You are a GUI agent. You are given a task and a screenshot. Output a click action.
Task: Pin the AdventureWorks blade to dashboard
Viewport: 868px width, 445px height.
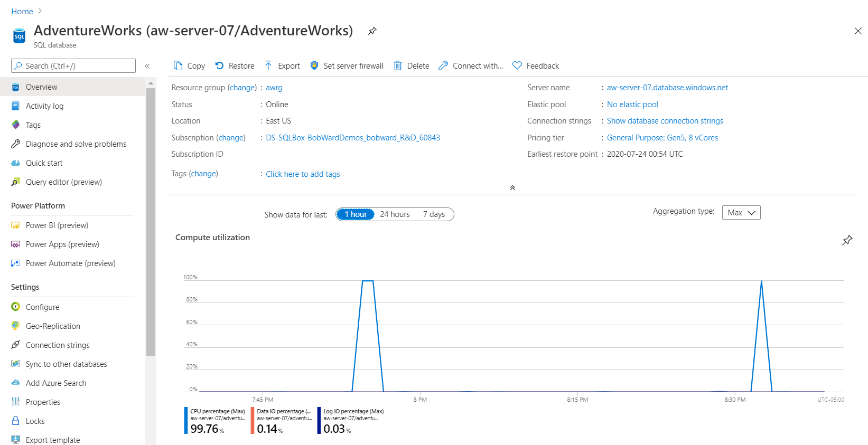tap(372, 31)
